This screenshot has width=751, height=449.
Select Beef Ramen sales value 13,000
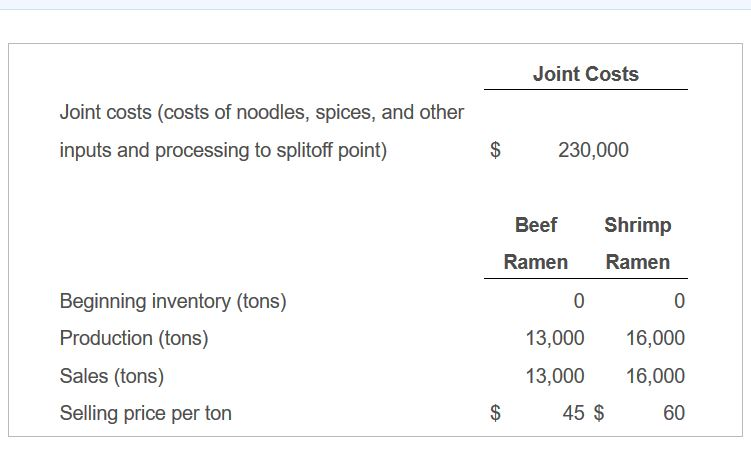point(555,376)
